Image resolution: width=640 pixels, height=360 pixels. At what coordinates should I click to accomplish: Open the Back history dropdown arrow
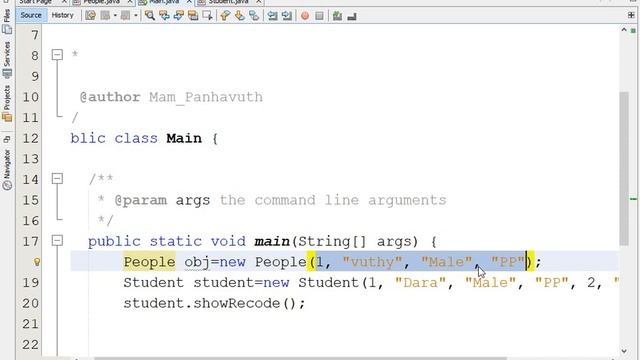[115, 16]
